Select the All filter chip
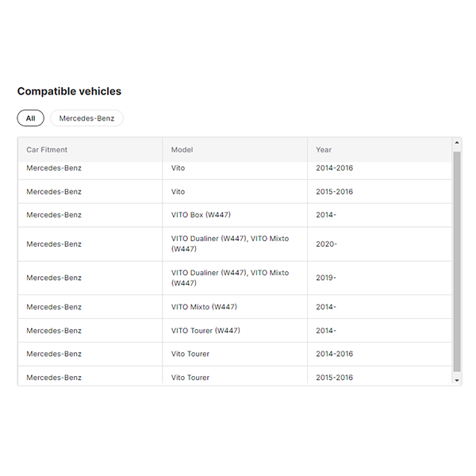The height and width of the screenshot is (476, 476). (30, 118)
